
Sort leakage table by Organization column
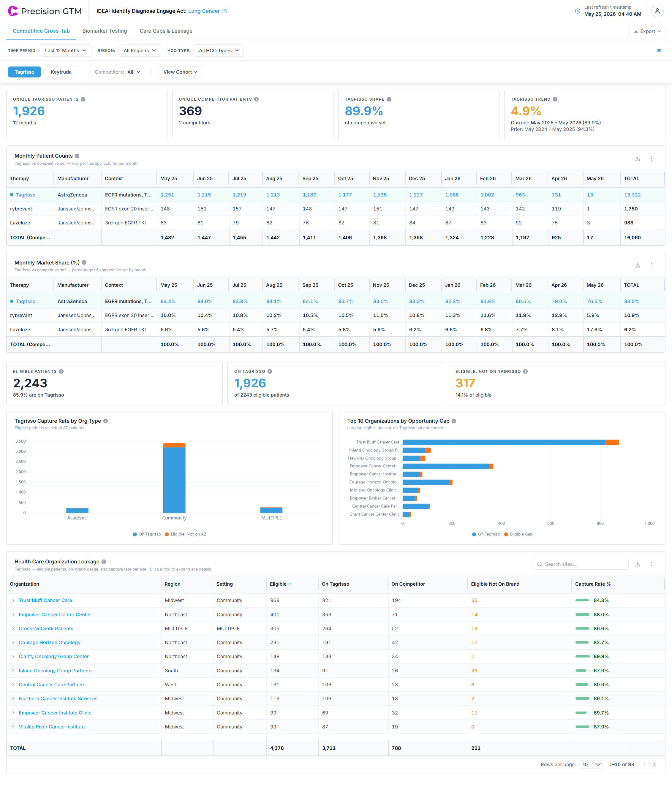[25, 584]
